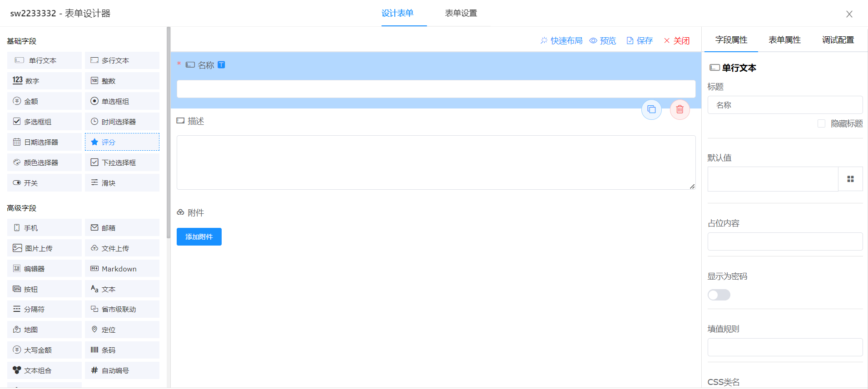
Task: Choose the 自动编号 component
Action: pos(122,370)
